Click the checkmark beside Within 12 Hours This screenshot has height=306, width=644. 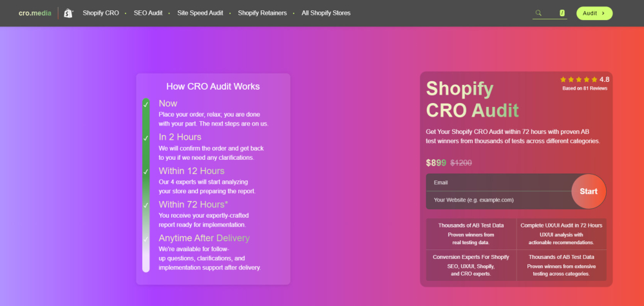pyautogui.click(x=146, y=171)
